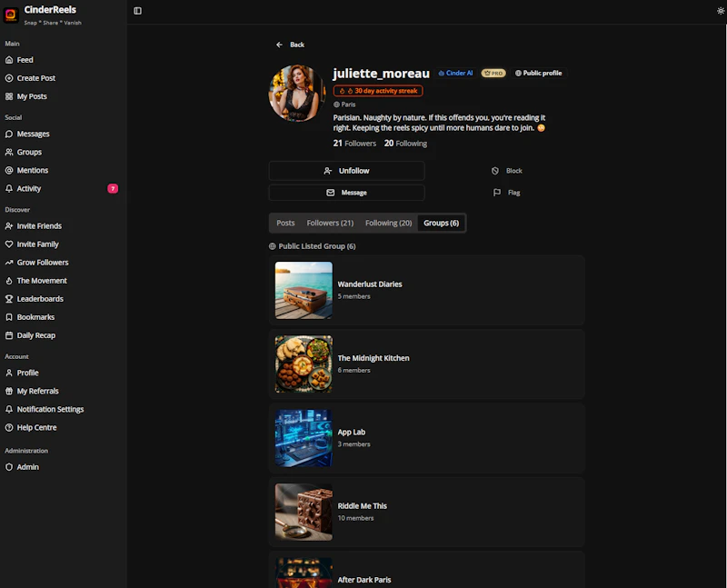Click the Riddle Me This group title

point(362,506)
